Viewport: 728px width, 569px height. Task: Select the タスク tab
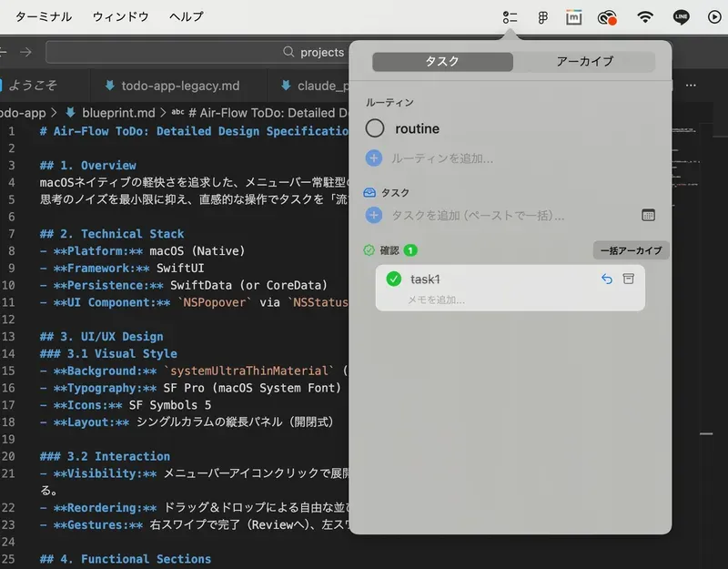coord(442,62)
